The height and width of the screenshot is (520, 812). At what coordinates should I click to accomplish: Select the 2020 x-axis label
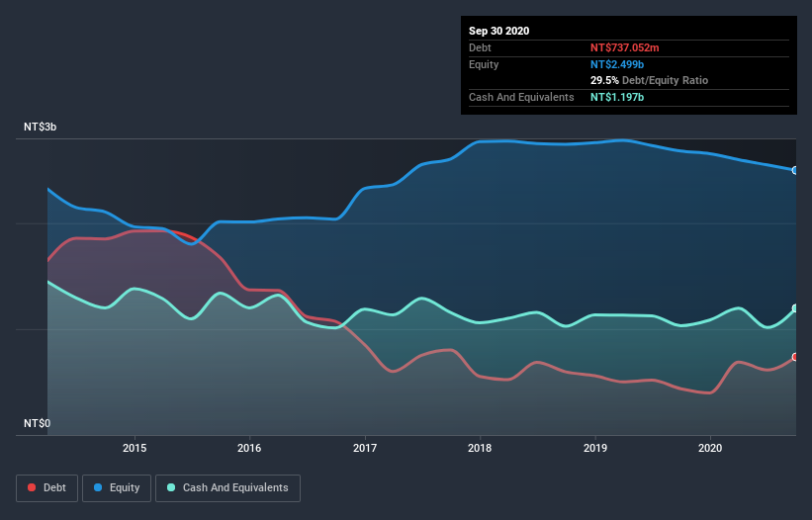pos(710,448)
